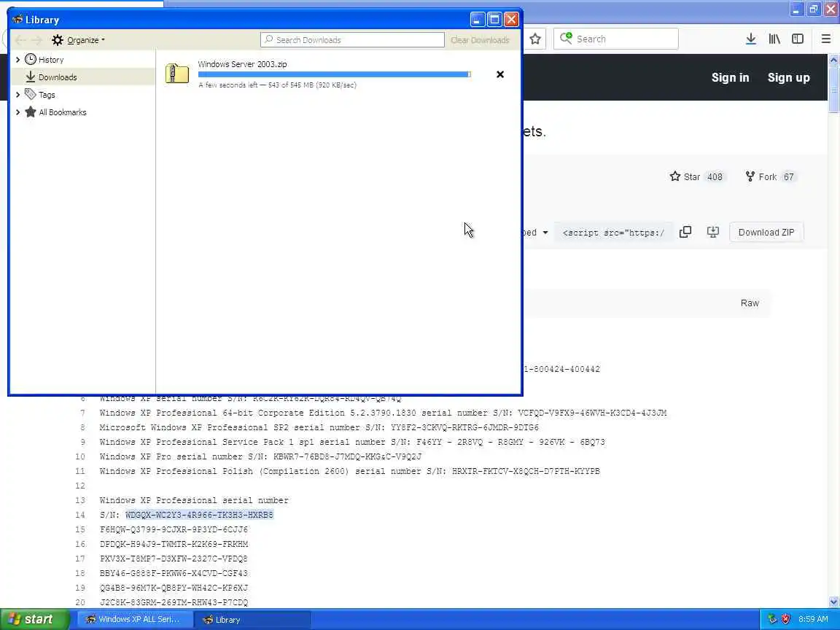Switch to Windows XP ALL Seri... taskbar button

(134, 619)
